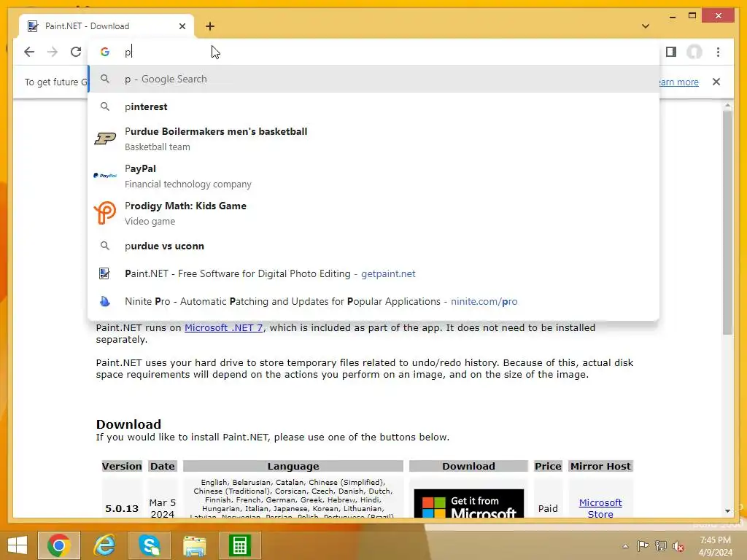The height and width of the screenshot is (560, 747).
Task: Click the Download section heading
Action: 128,424
